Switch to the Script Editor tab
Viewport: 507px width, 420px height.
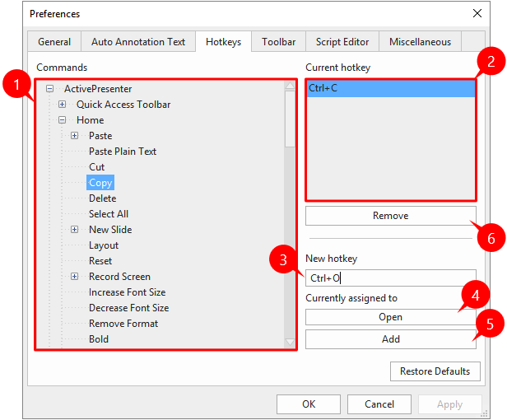pyautogui.click(x=342, y=42)
